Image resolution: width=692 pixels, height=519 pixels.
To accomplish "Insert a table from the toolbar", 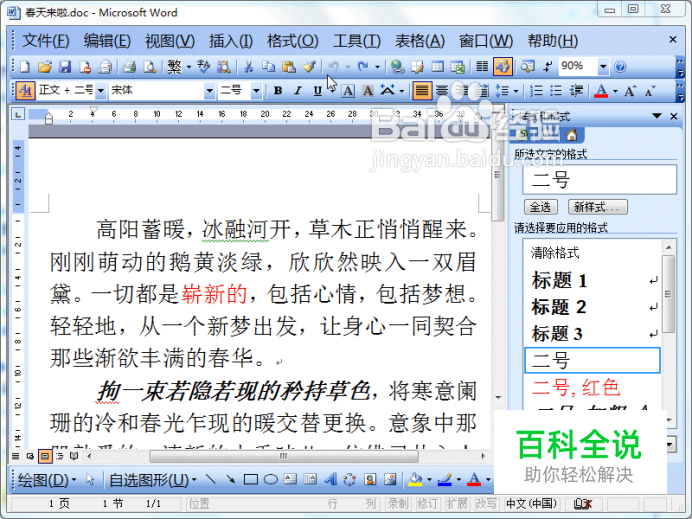I will coord(438,67).
